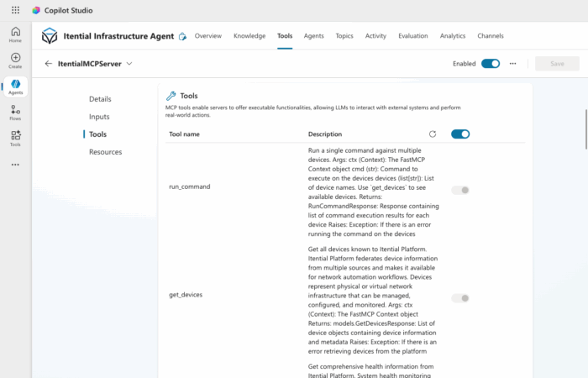The image size is (588, 378).
Task: Select Inputs in the side menu
Action: (99, 117)
